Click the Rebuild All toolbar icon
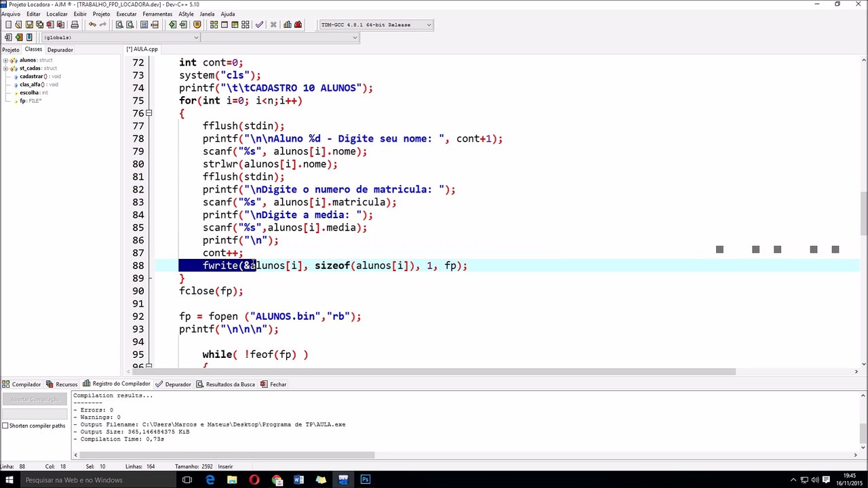868x488 pixels. click(245, 25)
